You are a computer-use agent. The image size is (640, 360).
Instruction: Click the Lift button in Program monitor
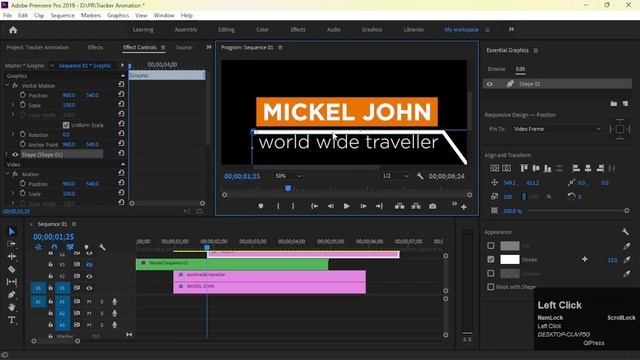[400, 206]
